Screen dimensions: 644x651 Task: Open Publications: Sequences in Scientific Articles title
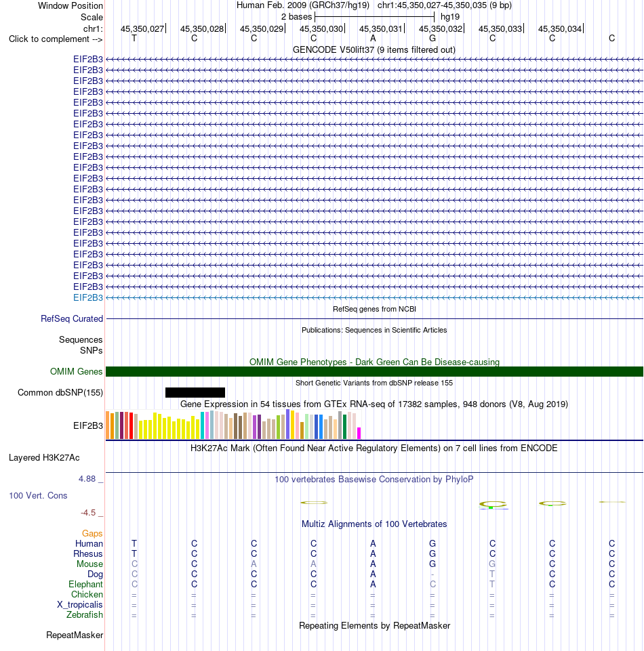tap(374, 330)
